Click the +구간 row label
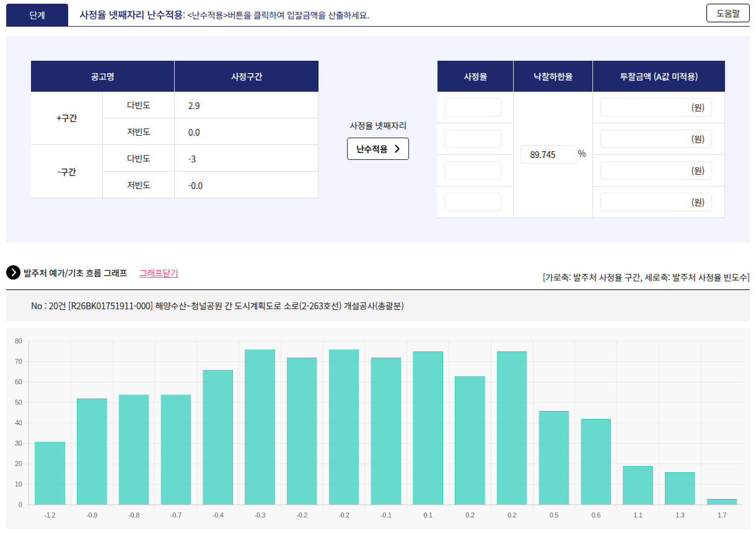 pyautogui.click(x=67, y=118)
